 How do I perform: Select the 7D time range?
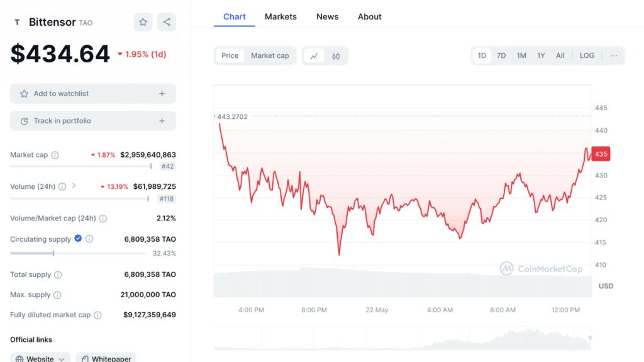pos(501,55)
